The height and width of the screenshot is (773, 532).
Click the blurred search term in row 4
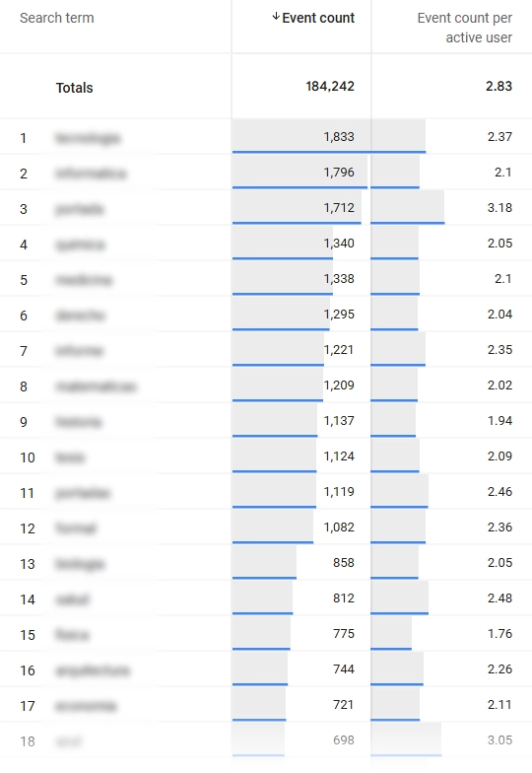[81, 245]
